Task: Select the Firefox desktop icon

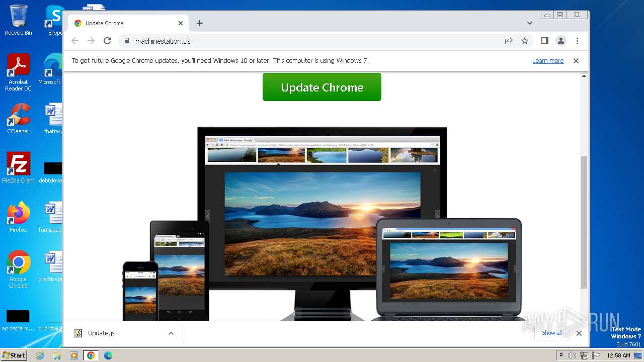Action: coord(18,217)
